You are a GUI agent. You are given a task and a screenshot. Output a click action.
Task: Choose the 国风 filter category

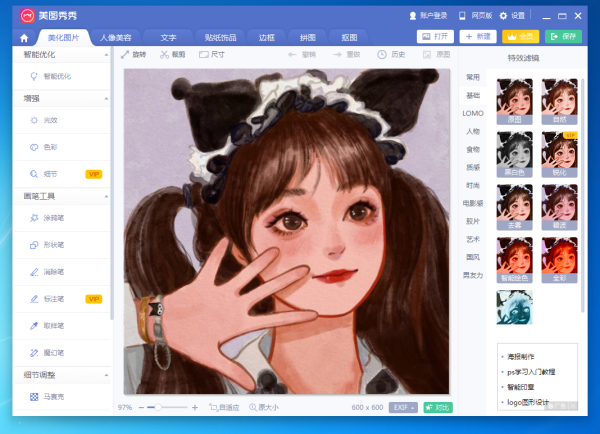pos(473,257)
